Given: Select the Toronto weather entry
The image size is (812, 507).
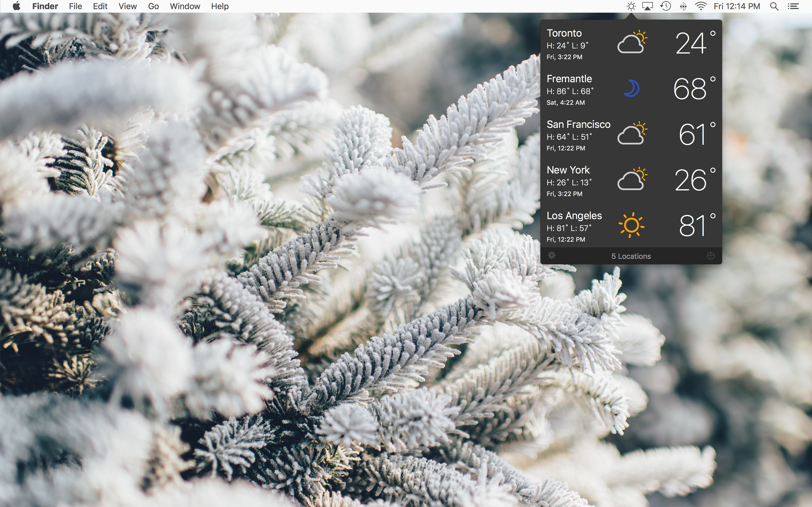Looking at the screenshot, I should tap(565, 33).
